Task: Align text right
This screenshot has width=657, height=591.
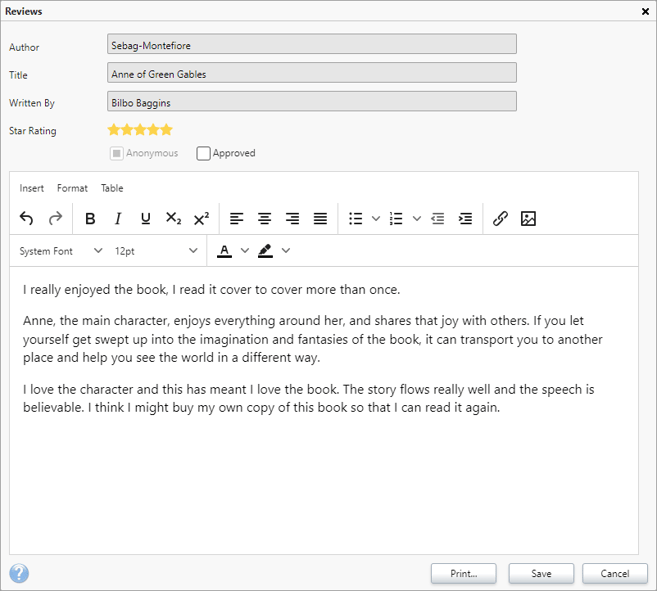Action: pos(292,218)
